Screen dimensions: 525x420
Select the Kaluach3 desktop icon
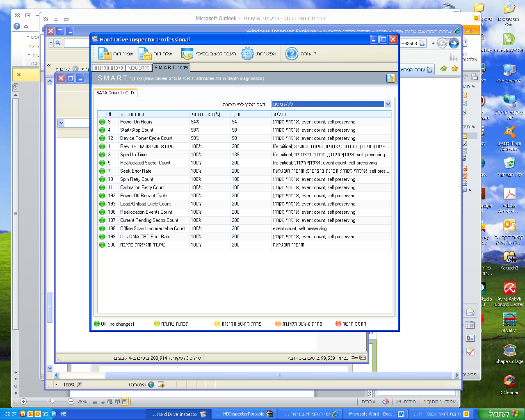(509, 260)
